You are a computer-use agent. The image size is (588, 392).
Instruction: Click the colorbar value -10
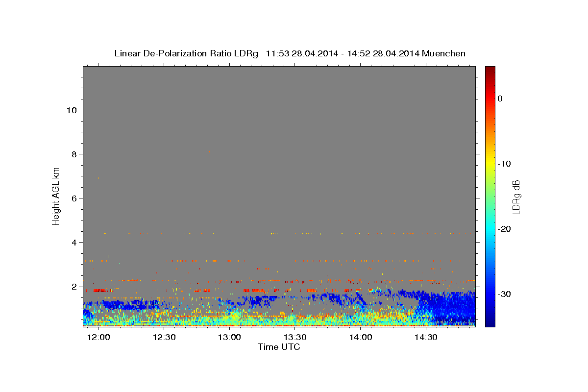pos(504,164)
